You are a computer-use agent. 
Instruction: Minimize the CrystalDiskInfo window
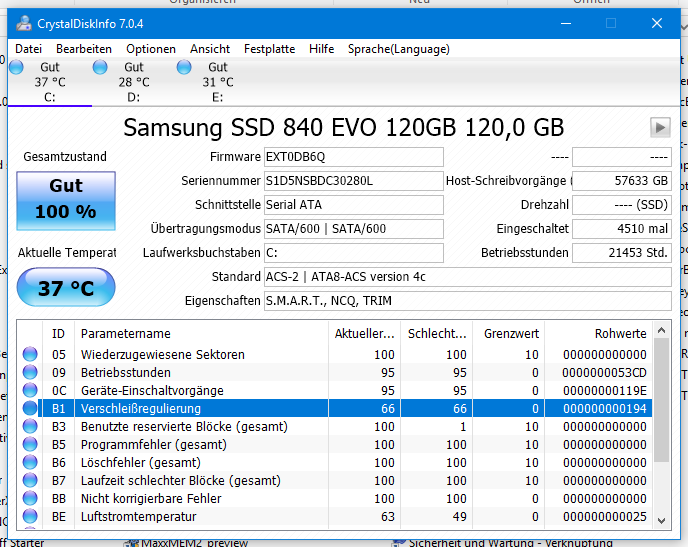pos(566,23)
